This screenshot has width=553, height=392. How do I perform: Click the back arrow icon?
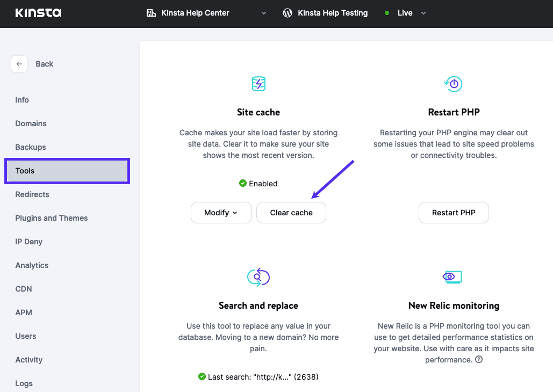coord(19,64)
